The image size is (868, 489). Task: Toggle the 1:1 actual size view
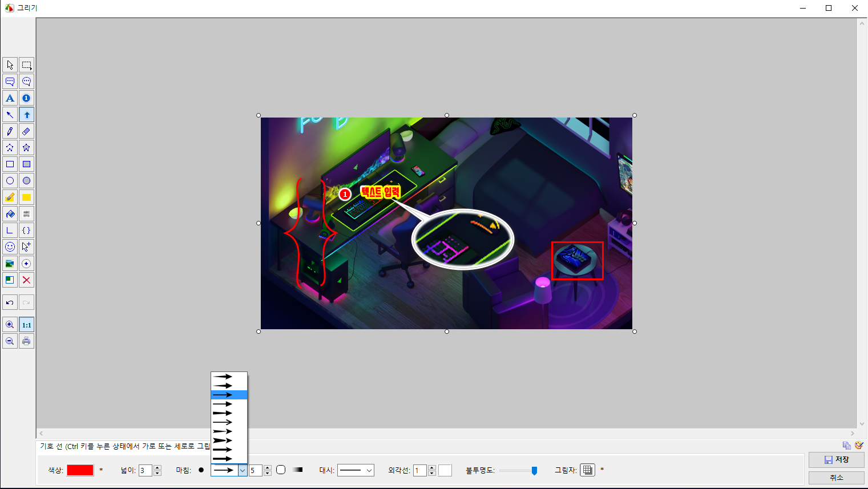click(26, 325)
